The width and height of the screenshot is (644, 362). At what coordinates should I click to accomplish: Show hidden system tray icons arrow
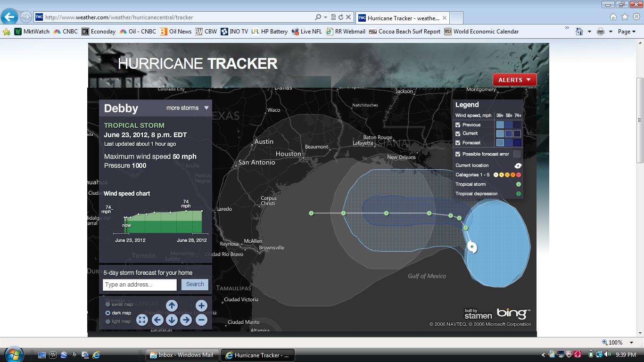544,354
